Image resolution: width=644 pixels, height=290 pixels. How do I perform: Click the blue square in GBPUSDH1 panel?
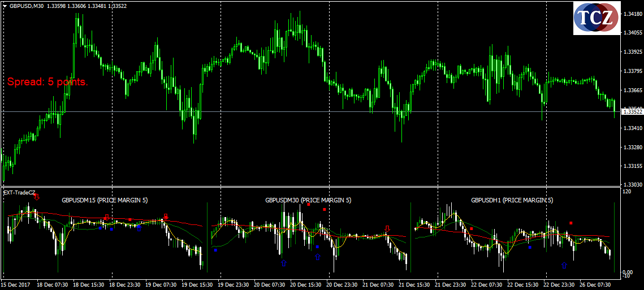(x=530, y=247)
